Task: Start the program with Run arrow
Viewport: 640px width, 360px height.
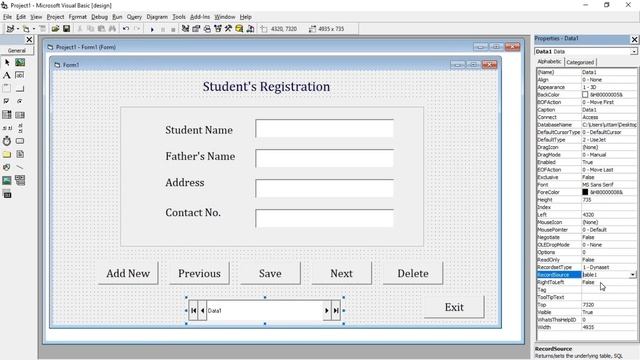Action: [x=152, y=29]
